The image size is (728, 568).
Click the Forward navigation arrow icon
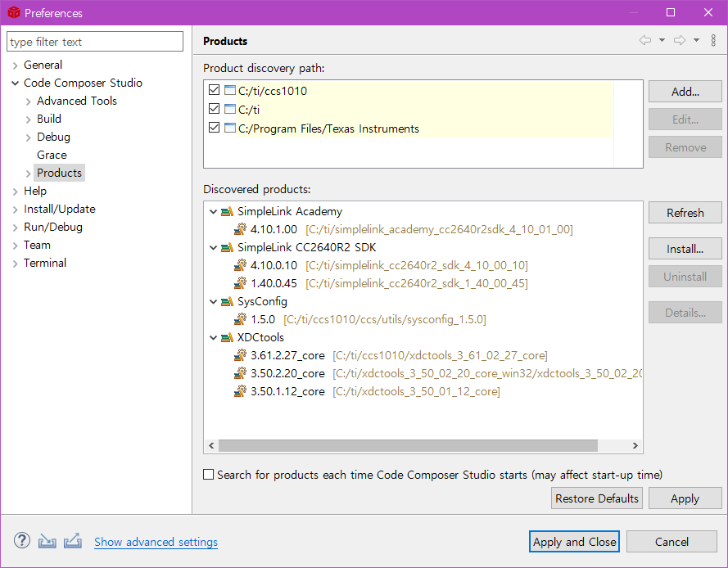680,40
